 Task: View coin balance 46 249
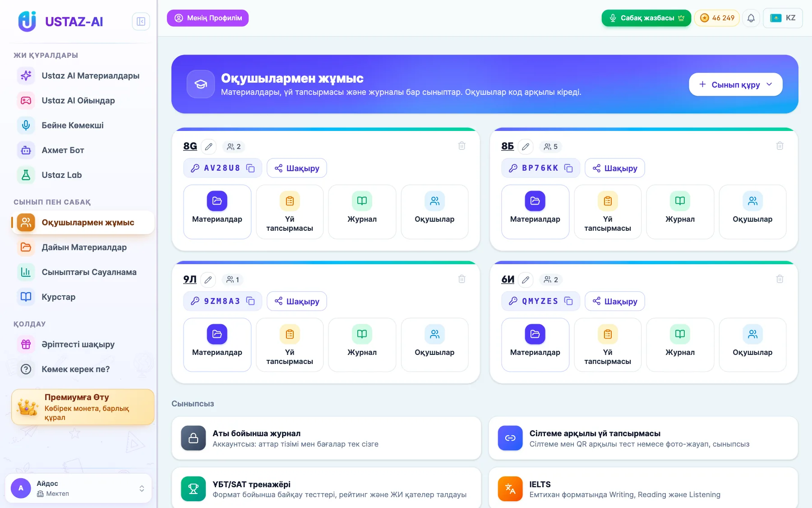point(717,18)
